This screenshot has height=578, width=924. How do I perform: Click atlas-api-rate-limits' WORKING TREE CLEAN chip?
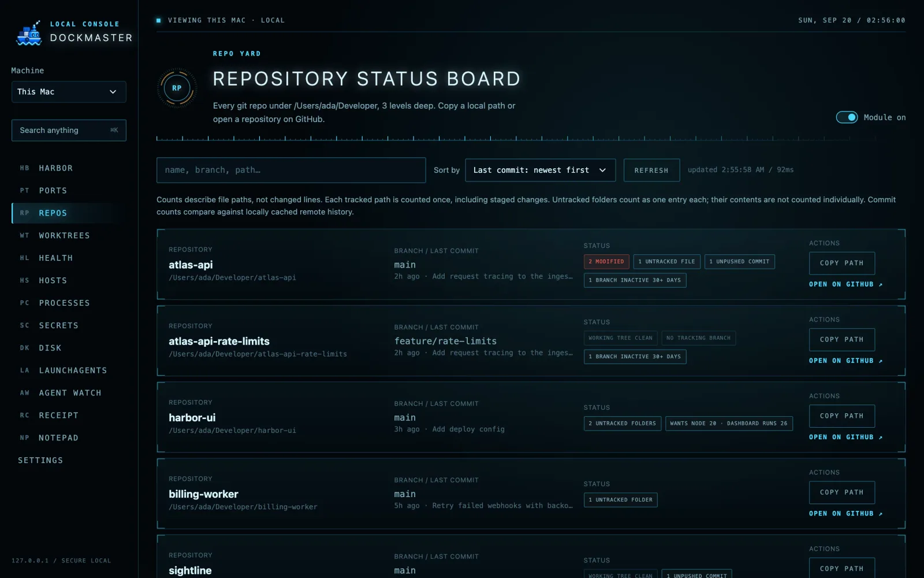pyautogui.click(x=621, y=338)
